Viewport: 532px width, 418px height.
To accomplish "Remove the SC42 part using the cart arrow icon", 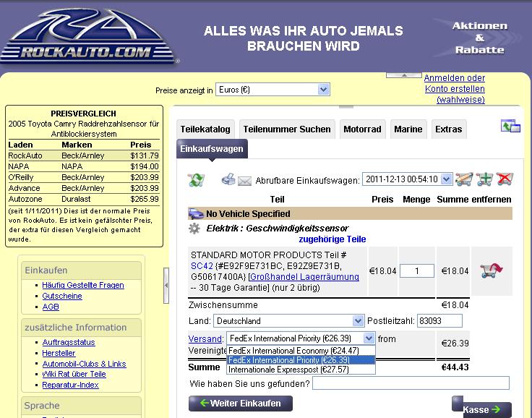I will point(492,271).
